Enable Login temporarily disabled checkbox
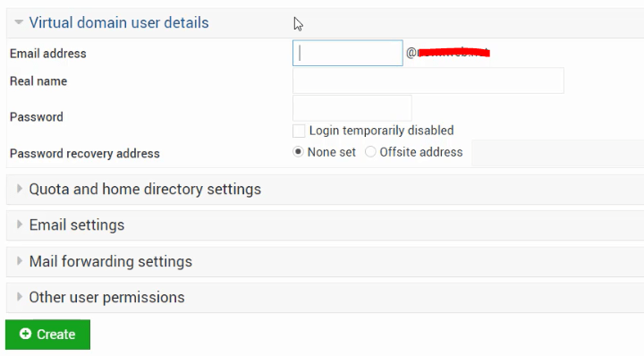This screenshot has height=356, width=644. click(x=299, y=131)
